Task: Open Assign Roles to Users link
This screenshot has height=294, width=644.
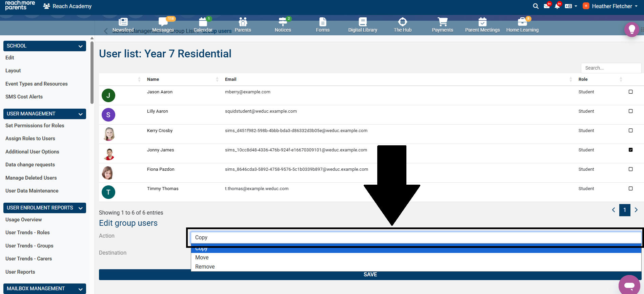Action: tap(30, 139)
